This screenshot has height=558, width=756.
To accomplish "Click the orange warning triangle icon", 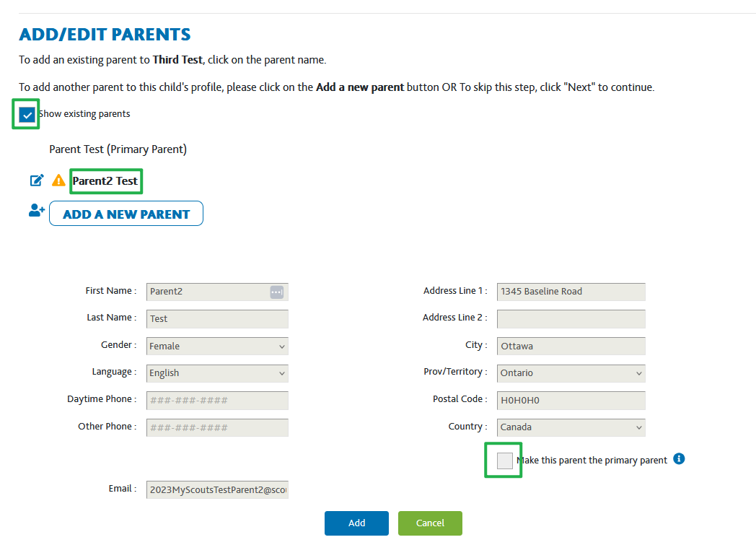I will click(x=58, y=180).
